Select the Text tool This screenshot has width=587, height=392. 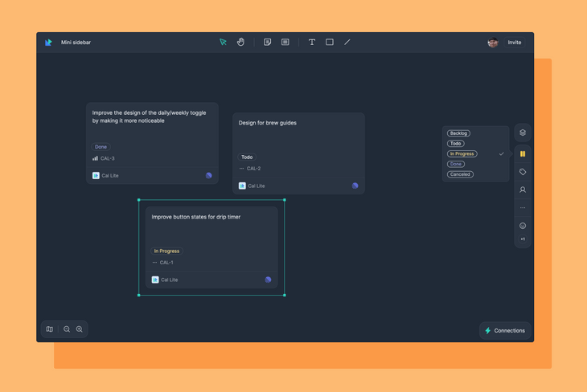(x=312, y=43)
